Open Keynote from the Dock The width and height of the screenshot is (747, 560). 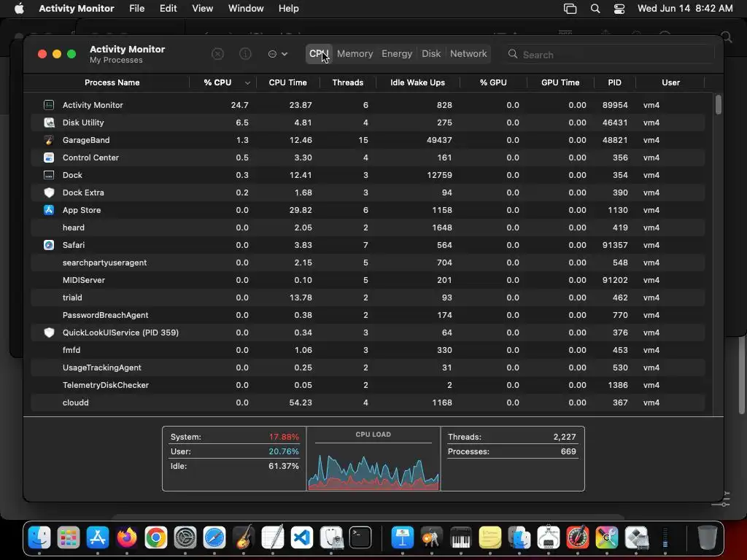point(403,538)
